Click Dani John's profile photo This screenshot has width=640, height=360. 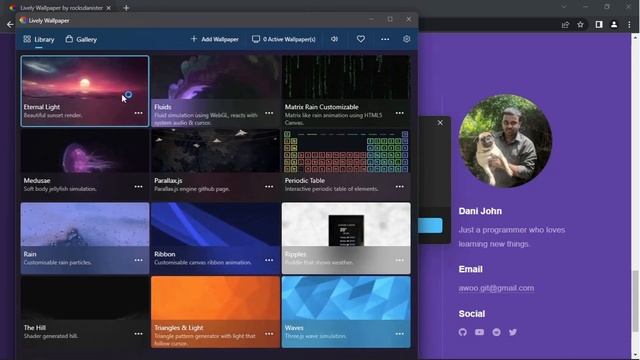point(505,141)
